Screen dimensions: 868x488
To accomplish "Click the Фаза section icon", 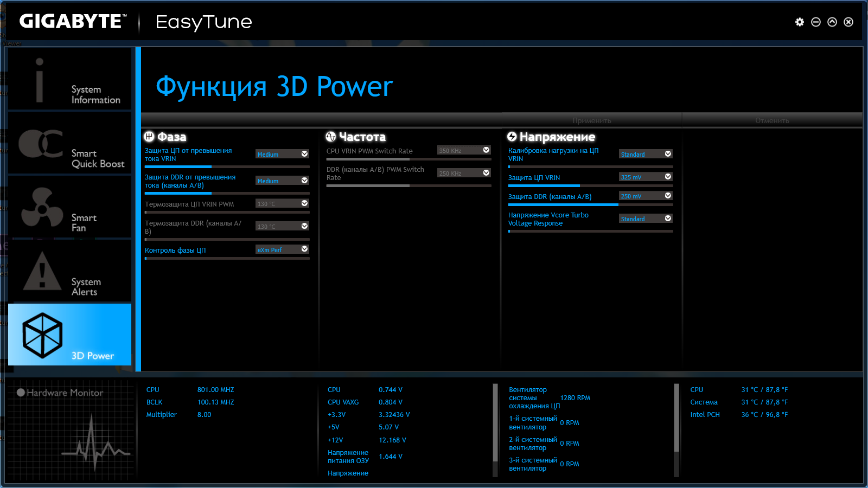I will [149, 137].
